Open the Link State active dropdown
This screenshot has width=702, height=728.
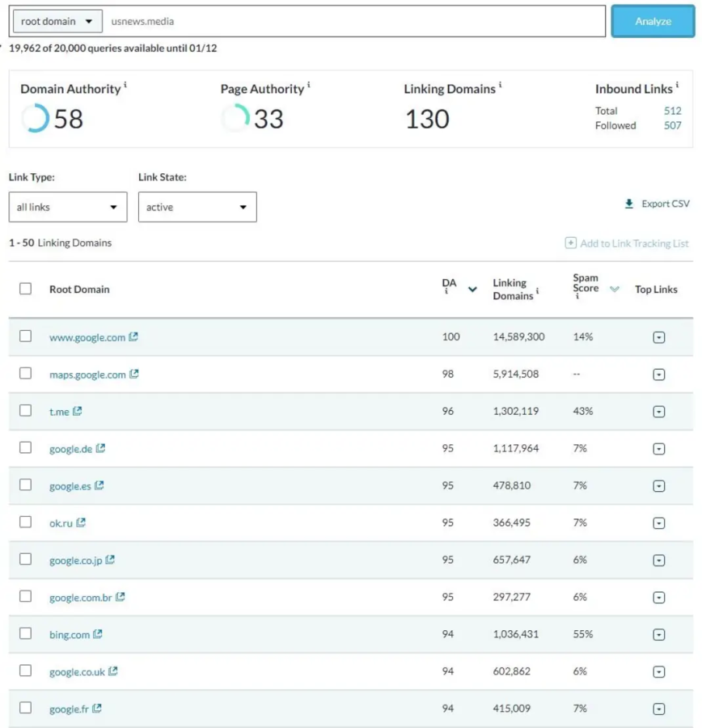click(x=197, y=207)
